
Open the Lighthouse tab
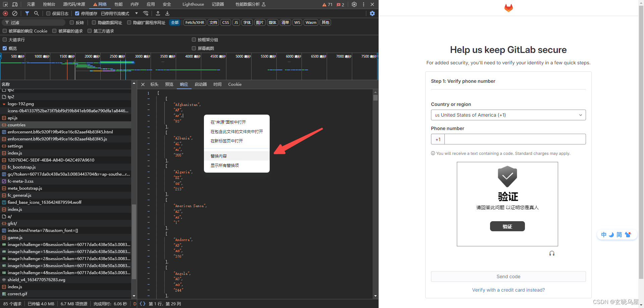click(x=193, y=4)
